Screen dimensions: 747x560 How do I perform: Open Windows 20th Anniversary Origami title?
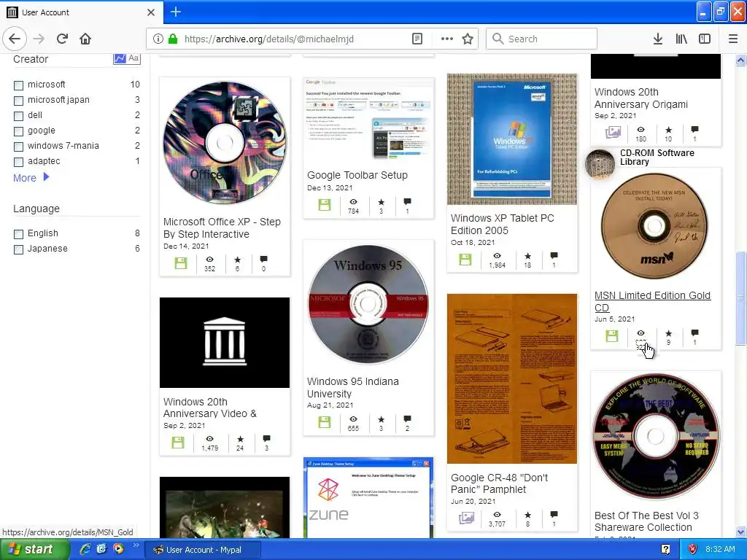(x=640, y=98)
